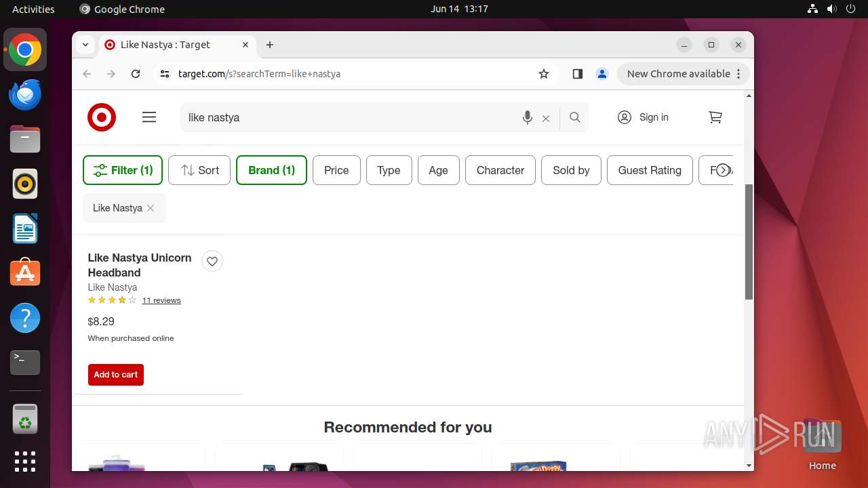Viewport: 868px width, 488px height.
Task: Close the Like Nastya : Target tab
Action: (245, 45)
